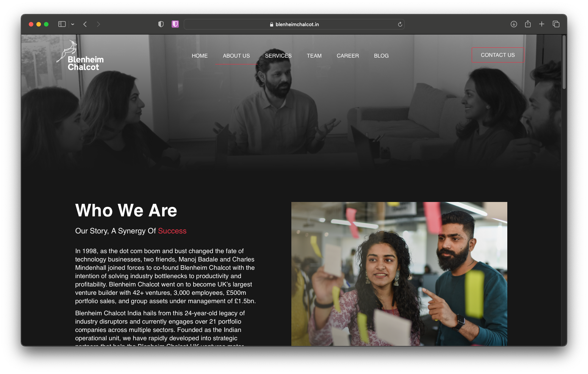Click the Blenheim Chalcot logo

(80, 57)
